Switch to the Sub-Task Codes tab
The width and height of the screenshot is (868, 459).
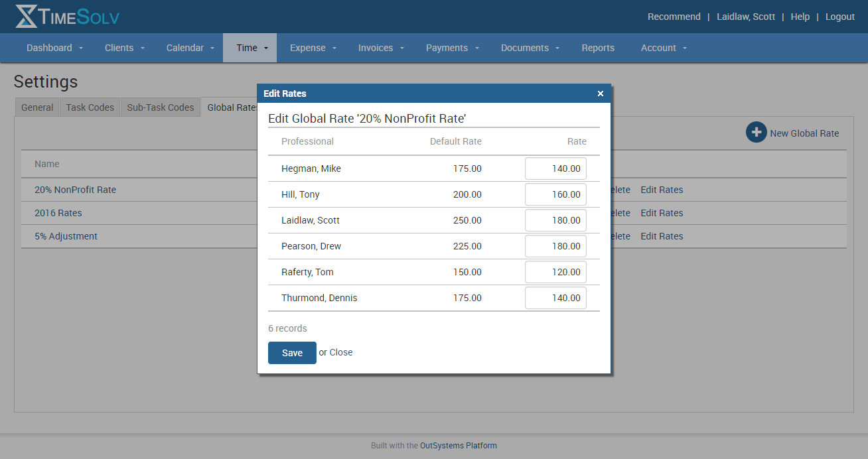tap(161, 107)
